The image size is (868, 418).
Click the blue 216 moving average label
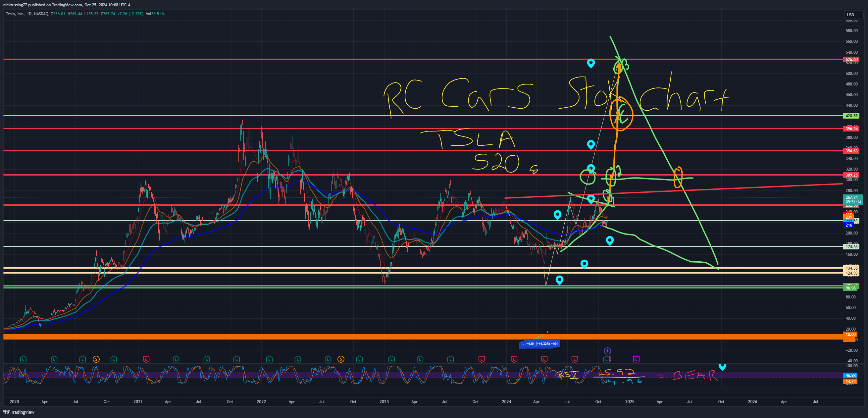pyautogui.click(x=848, y=225)
